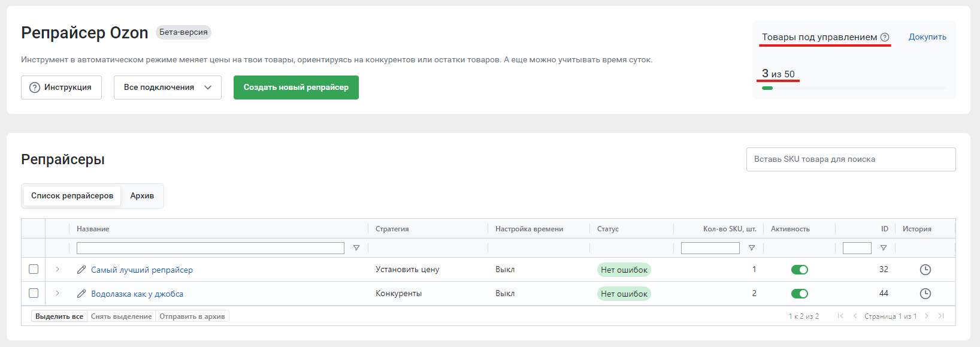Screen dimensions: 980x347
Task: Go to first page arrow icon
Action: [840, 316]
